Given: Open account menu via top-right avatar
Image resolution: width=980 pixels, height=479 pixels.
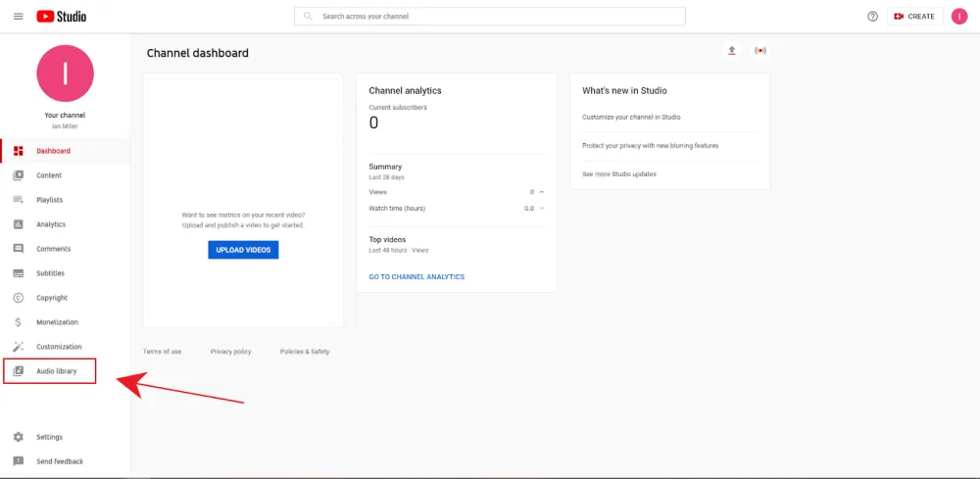Looking at the screenshot, I should coord(958,17).
